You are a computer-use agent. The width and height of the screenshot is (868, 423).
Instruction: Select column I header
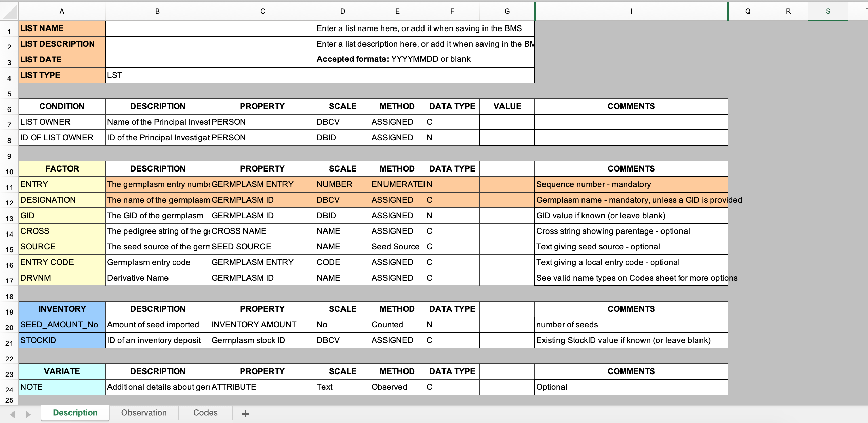tap(631, 11)
